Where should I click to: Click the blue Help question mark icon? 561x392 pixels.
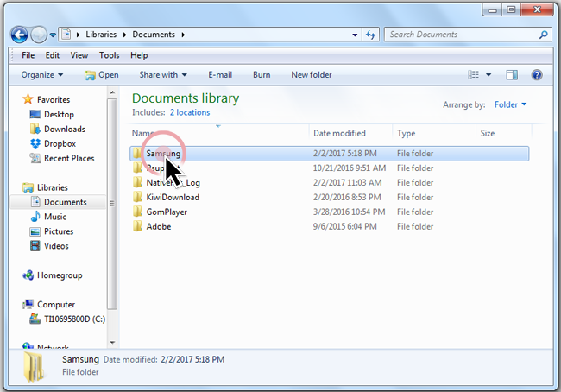(537, 75)
